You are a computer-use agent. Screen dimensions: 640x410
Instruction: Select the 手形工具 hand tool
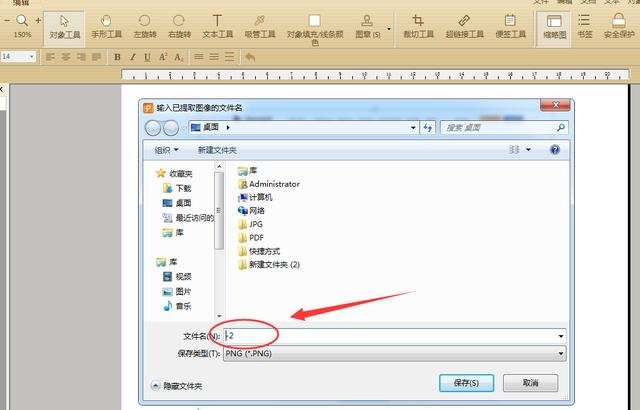[x=106, y=28]
